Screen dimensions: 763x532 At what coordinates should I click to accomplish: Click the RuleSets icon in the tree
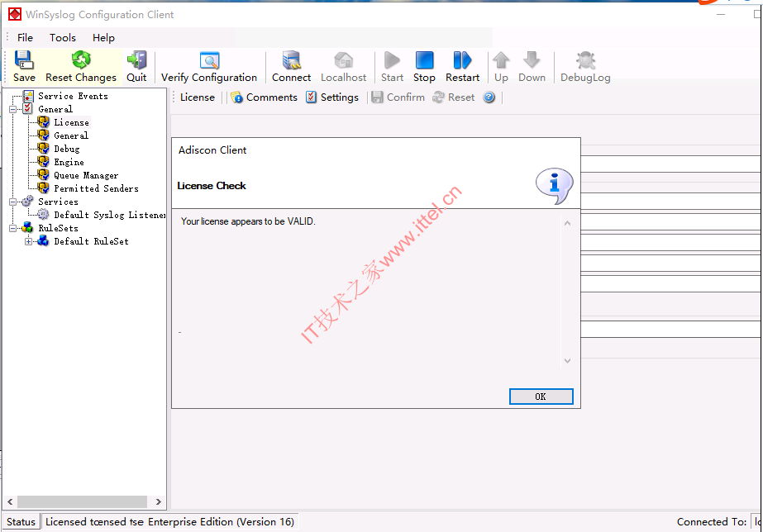pos(28,227)
